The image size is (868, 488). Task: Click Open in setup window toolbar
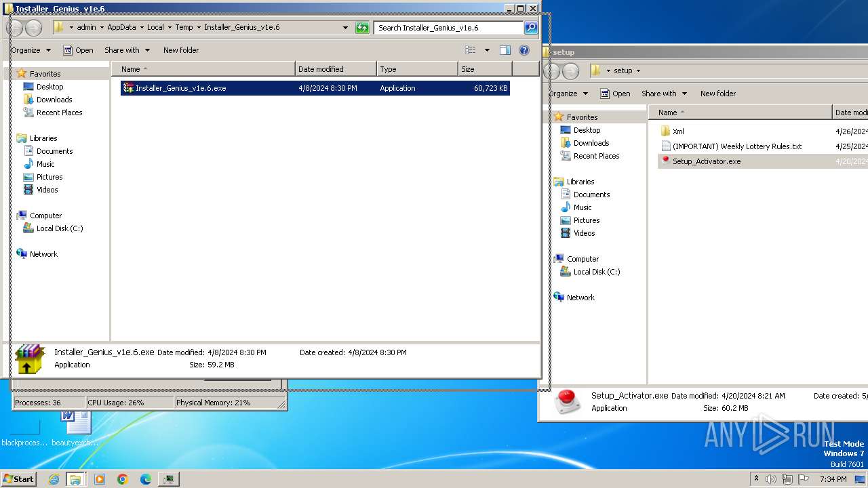click(615, 94)
